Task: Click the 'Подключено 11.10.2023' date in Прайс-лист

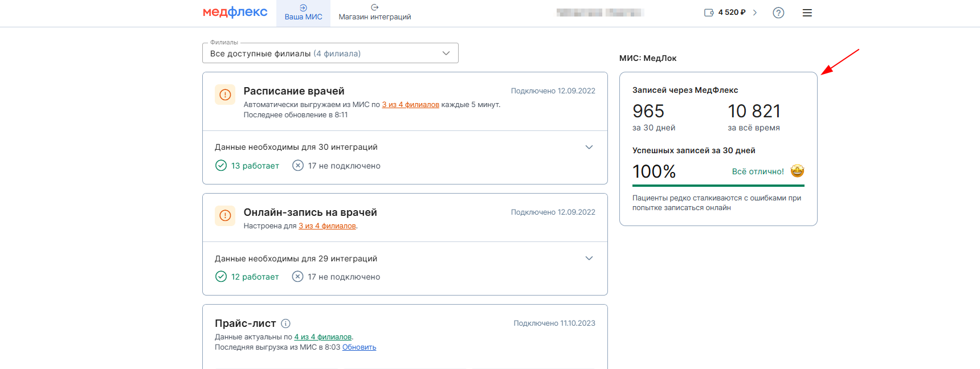Action: pos(554,323)
